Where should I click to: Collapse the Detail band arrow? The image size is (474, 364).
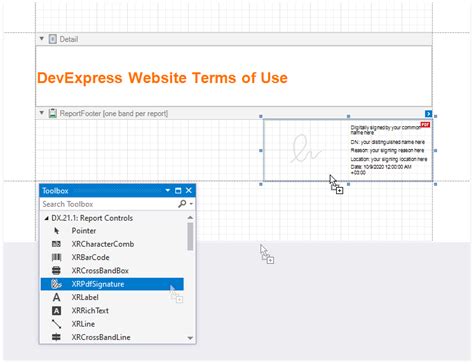[x=42, y=39]
